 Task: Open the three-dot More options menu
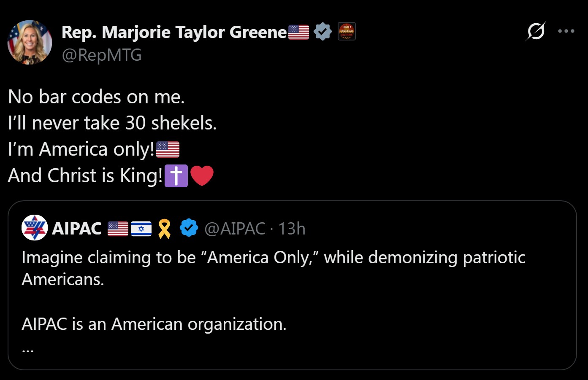coord(566,31)
